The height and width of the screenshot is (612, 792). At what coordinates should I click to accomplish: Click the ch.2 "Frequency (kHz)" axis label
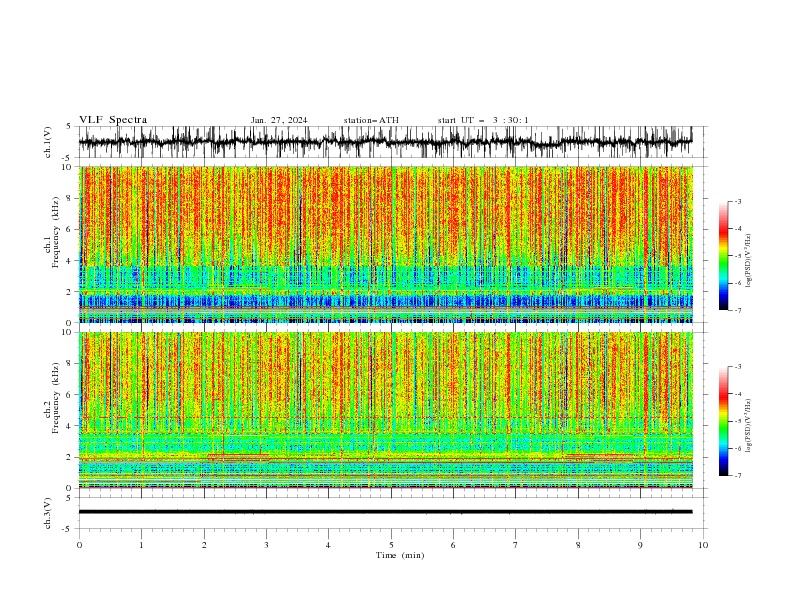55,397
